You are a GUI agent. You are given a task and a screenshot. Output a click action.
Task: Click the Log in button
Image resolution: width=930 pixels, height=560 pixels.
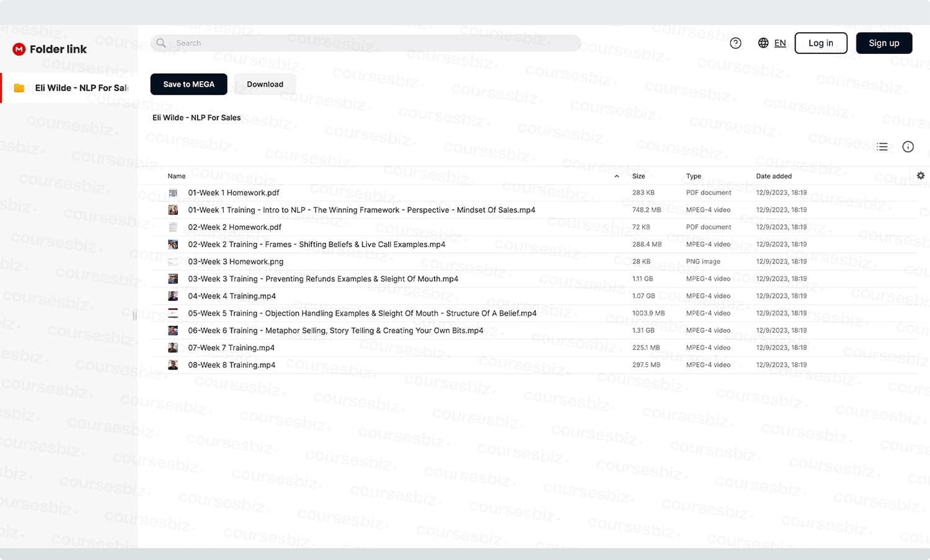click(x=821, y=43)
